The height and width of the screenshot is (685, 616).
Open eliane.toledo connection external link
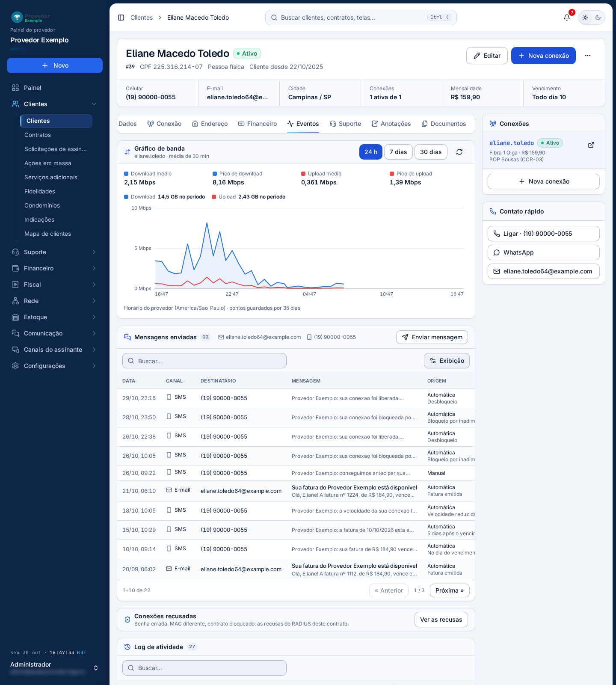pos(591,145)
